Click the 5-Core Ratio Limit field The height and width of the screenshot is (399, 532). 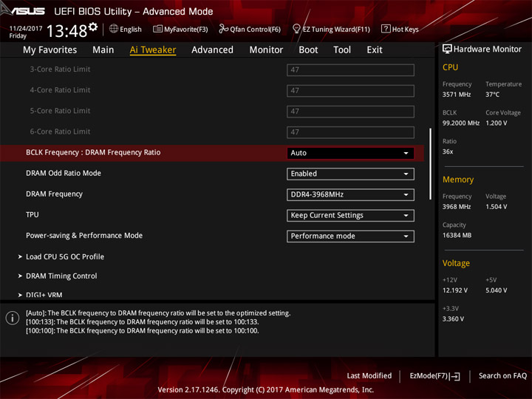pos(350,112)
